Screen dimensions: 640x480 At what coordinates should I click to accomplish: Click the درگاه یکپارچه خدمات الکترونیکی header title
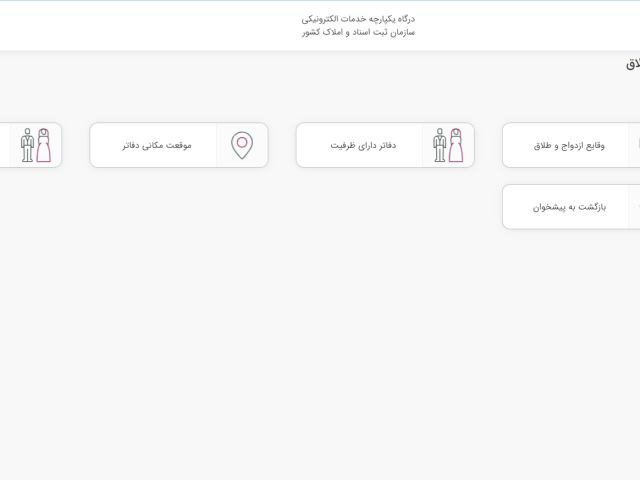click(358, 18)
